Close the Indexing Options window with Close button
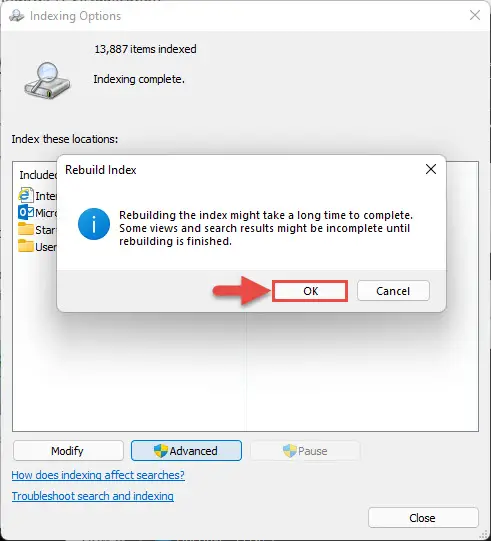491x541 pixels. click(423, 518)
